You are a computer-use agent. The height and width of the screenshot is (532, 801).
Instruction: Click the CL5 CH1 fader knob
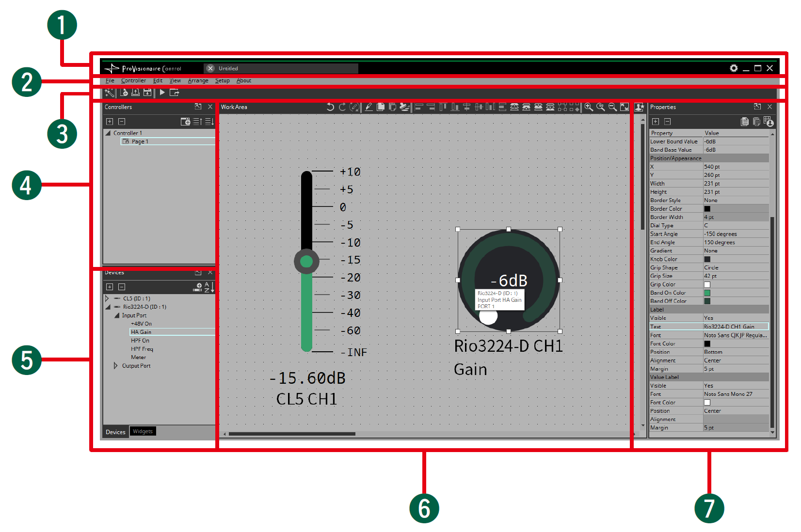[306, 262]
